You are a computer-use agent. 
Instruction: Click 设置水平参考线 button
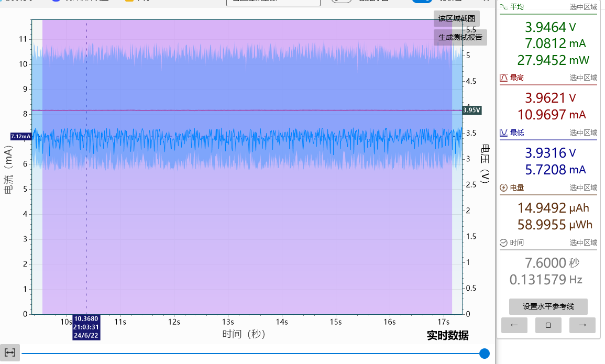click(548, 306)
